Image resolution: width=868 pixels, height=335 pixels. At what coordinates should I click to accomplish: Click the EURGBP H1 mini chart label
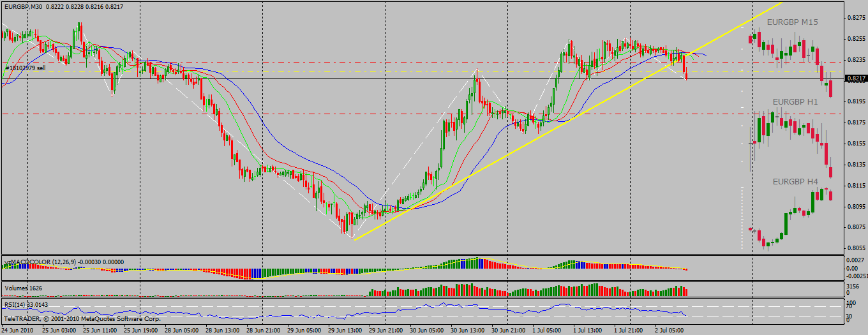pos(795,101)
